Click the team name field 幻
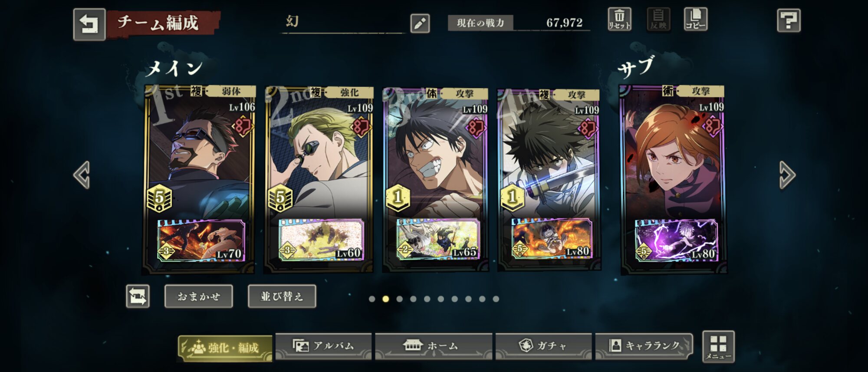This screenshot has height=372, width=868. coord(343,23)
